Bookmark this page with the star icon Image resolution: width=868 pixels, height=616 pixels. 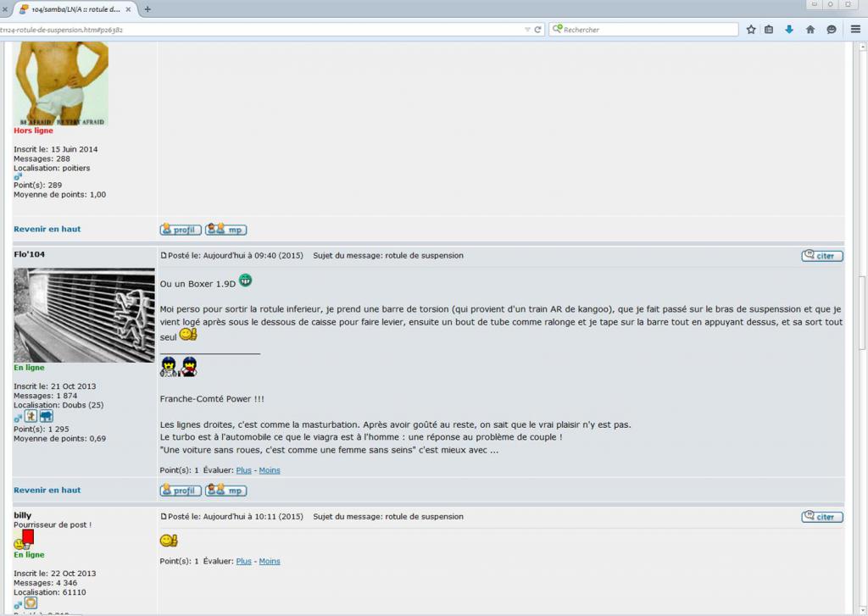[751, 30]
